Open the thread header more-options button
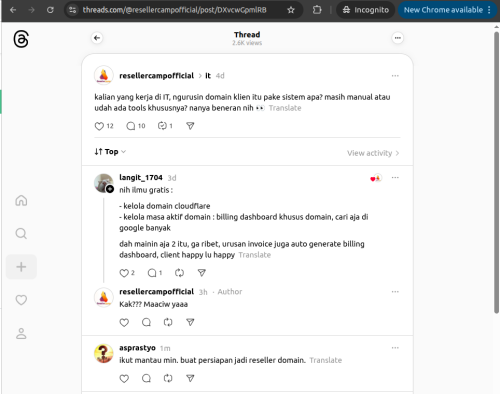 [397, 38]
